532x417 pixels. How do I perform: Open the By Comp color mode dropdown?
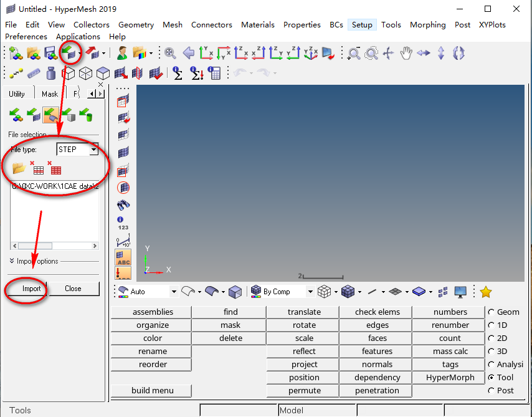click(310, 291)
